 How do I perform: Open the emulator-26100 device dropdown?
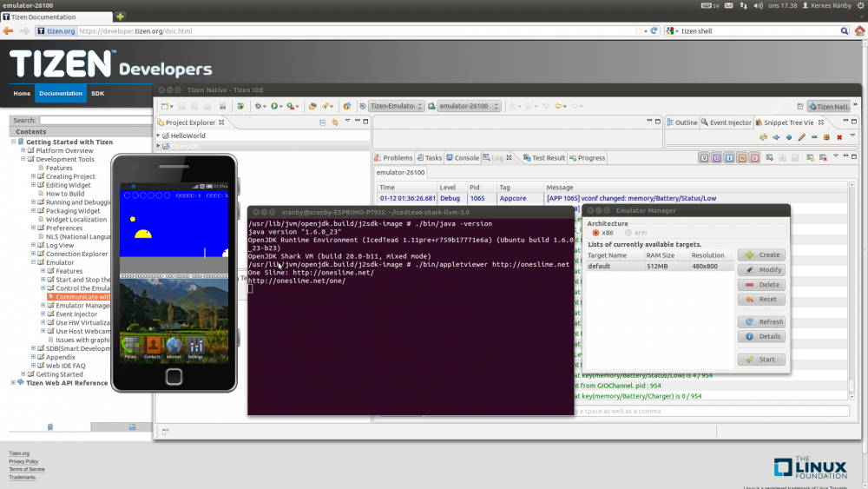[x=469, y=106]
